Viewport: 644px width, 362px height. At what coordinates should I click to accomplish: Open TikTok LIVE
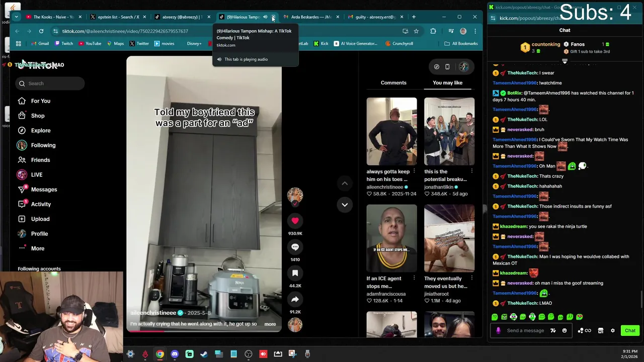click(x=30, y=175)
